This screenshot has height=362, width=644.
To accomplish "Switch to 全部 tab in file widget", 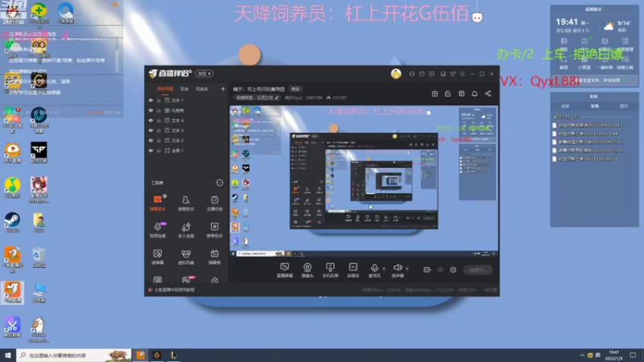I will click(x=565, y=106).
